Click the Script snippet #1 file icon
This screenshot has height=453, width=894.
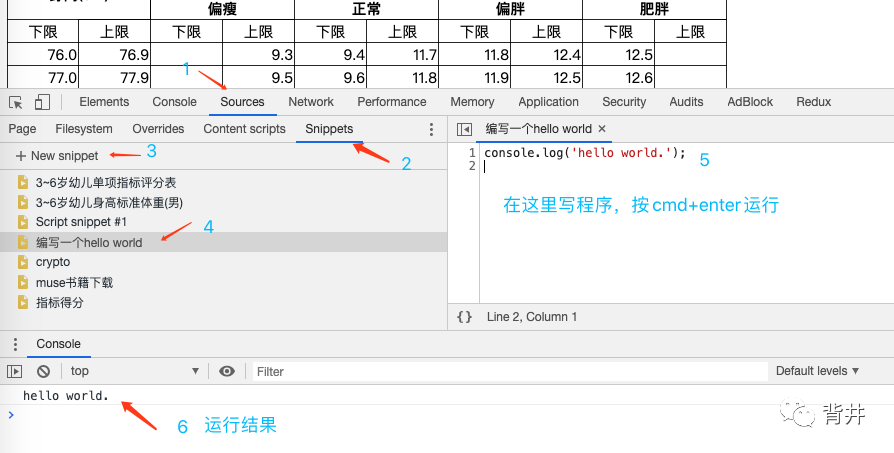pyautogui.click(x=23, y=222)
